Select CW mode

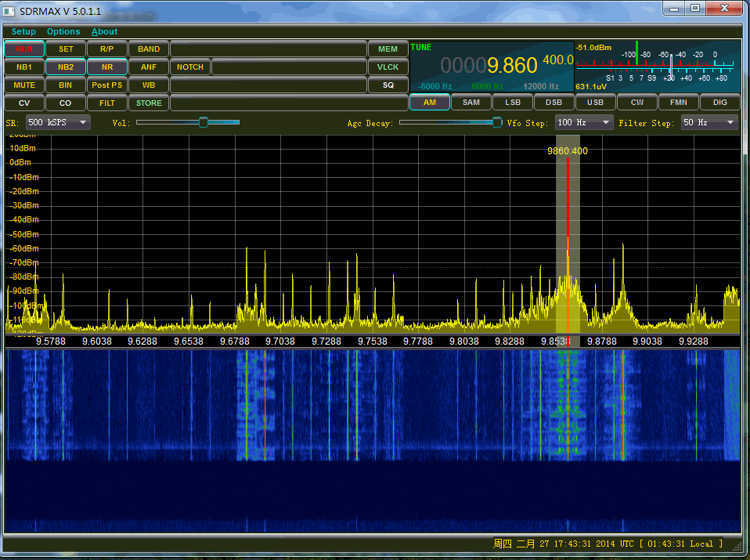point(637,102)
